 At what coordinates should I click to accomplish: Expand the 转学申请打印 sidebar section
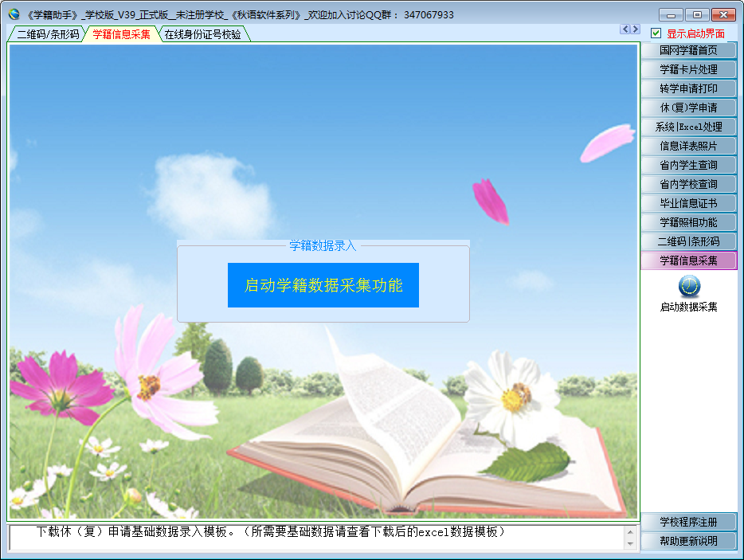click(688, 88)
